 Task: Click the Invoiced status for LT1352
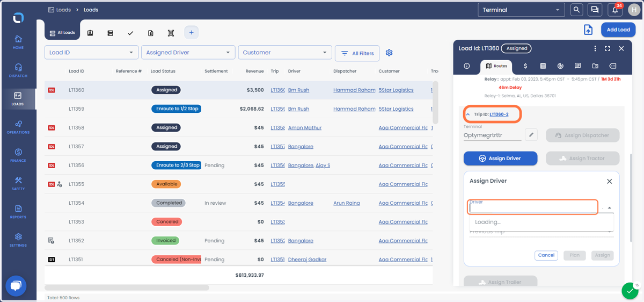(166, 241)
